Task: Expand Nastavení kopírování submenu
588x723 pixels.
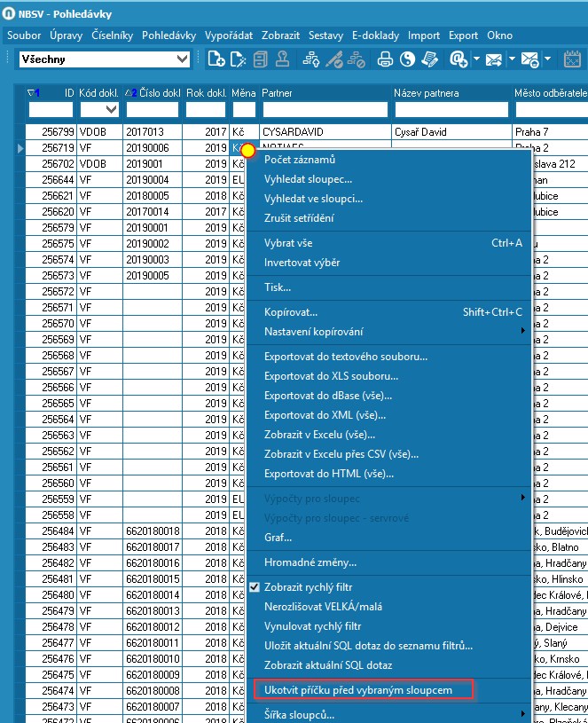Action: tap(522, 331)
